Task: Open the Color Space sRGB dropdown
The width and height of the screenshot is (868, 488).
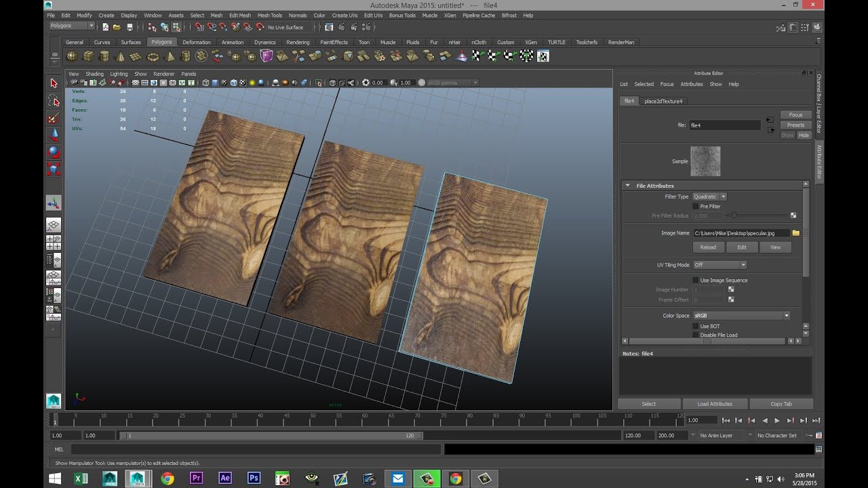Action: [x=741, y=316]
